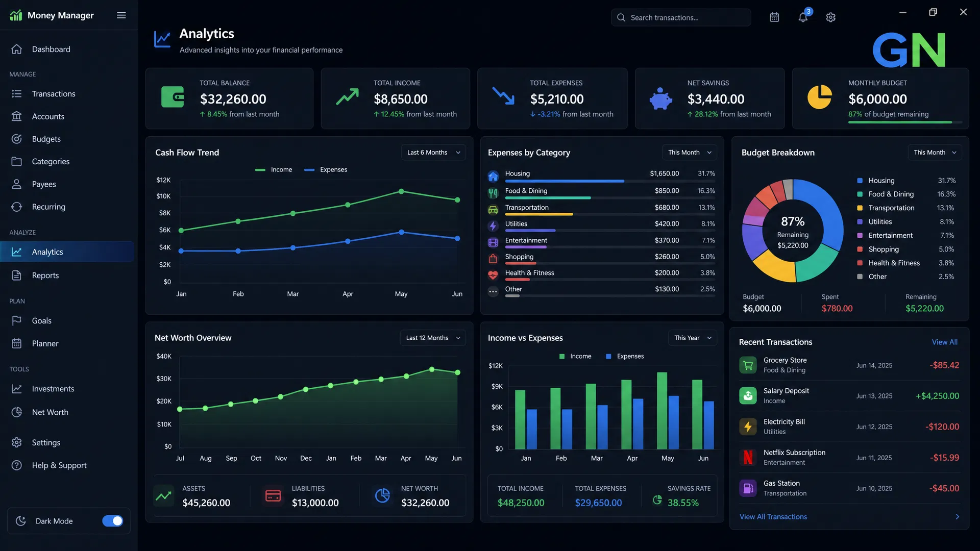Open Goals in sidebar
The height and width of the screenshot is (551, 980).
(67, 321)
